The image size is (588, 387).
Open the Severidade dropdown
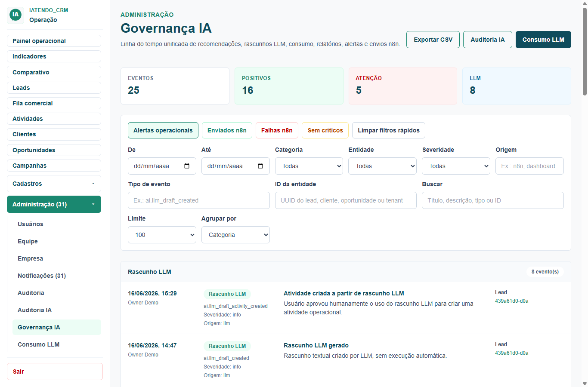(456, 166)
